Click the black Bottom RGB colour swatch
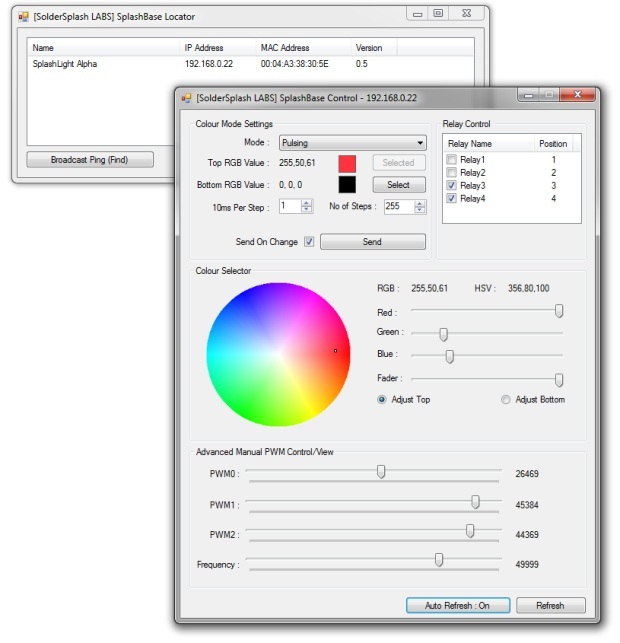The image size is (620, 643). [x=347, y=185]
